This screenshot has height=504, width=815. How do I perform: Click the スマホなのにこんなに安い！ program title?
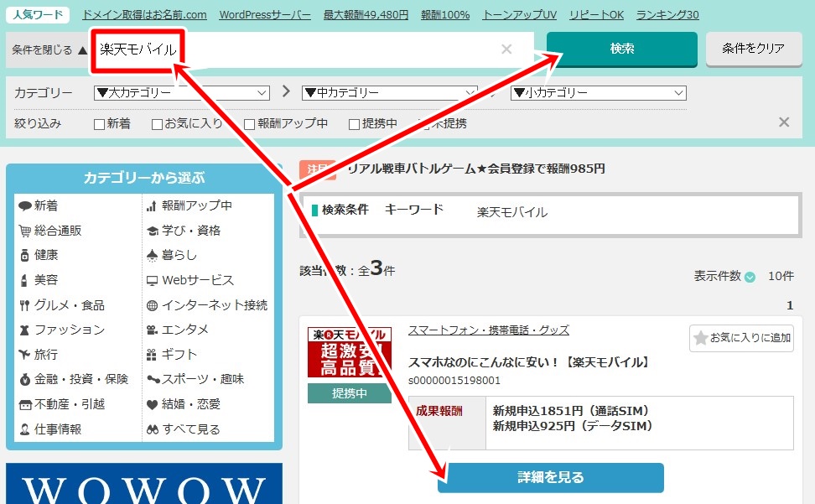click(528, 362)
